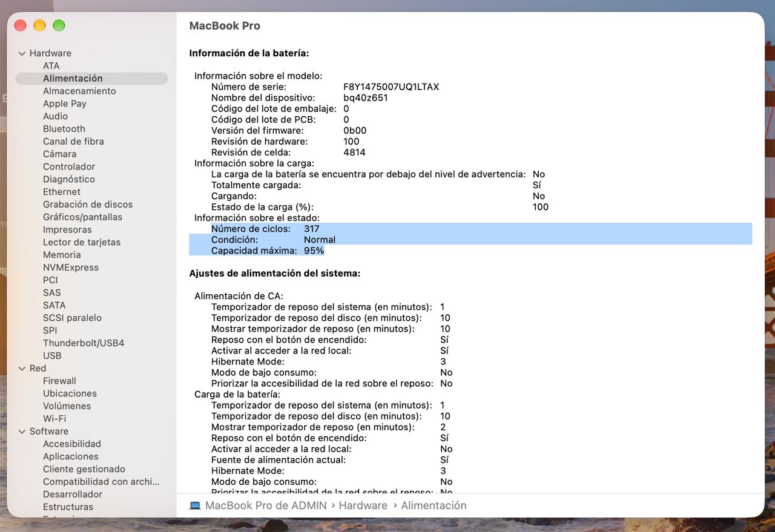Open the Diagnóstico entry

tap(69, 179)
